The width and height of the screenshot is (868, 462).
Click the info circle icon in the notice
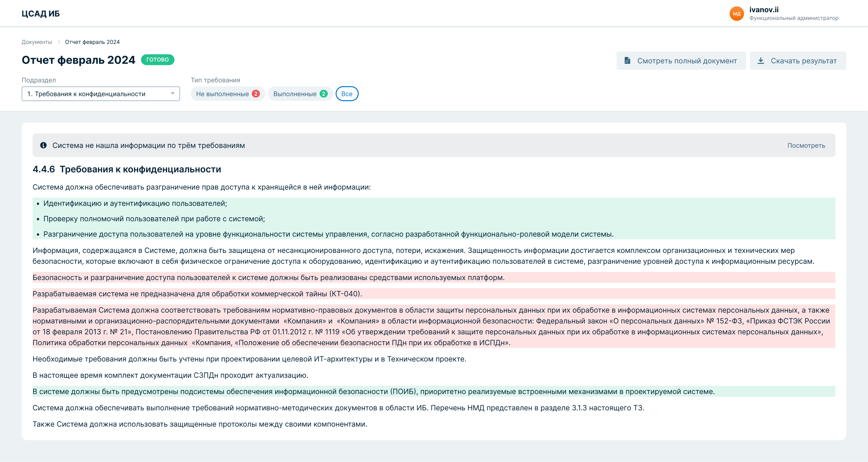[43, 145]
